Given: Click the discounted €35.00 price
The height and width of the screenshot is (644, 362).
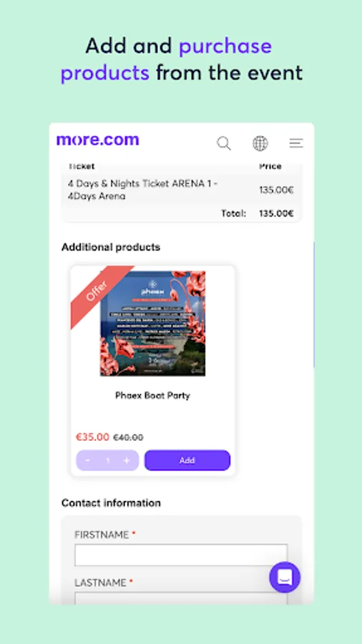Looking at the screenshot, I should coord(93,437).
